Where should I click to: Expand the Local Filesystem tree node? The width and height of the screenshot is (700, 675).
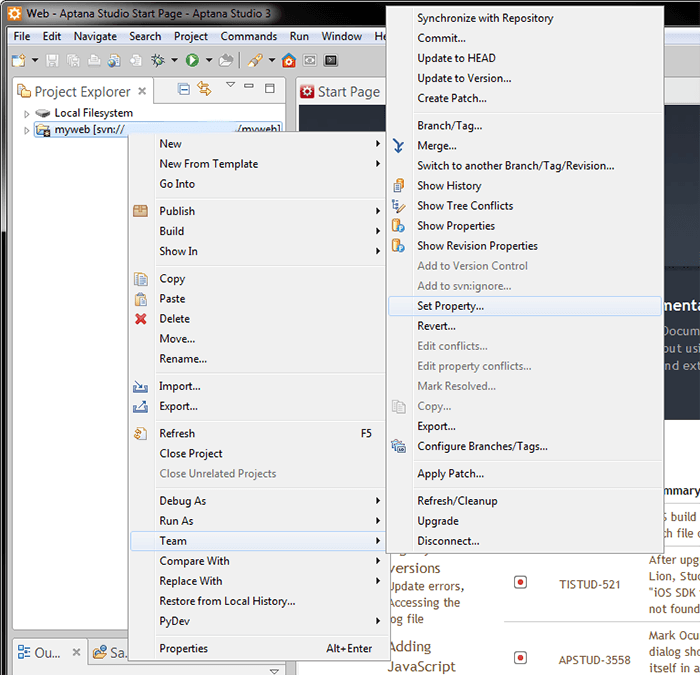click(26, 114)
